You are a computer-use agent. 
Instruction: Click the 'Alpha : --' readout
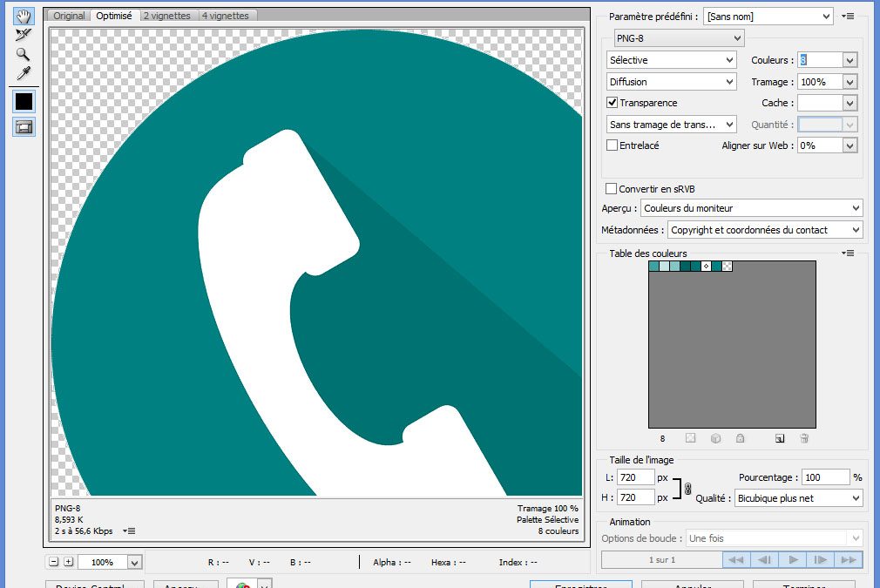coord(392,562)
